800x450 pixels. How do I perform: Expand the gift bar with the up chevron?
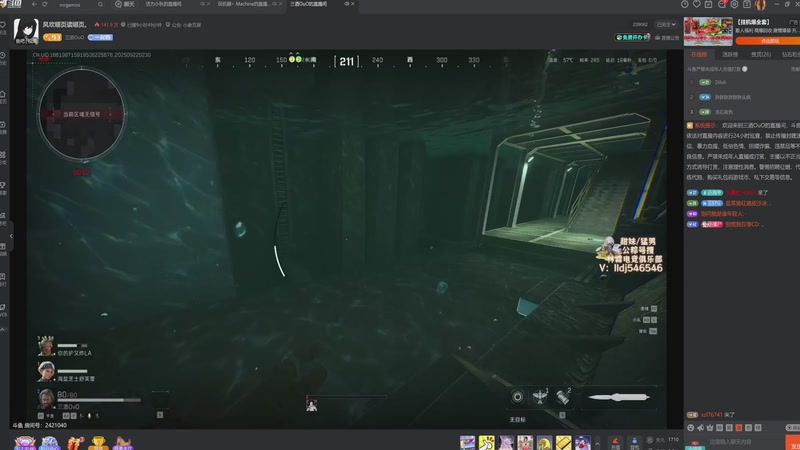597,443
